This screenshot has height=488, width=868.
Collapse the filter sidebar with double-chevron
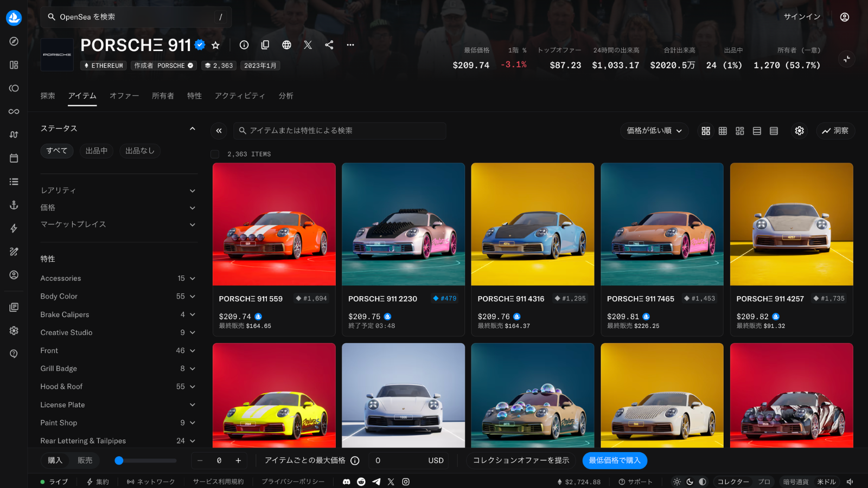click(x=219, y=131)
